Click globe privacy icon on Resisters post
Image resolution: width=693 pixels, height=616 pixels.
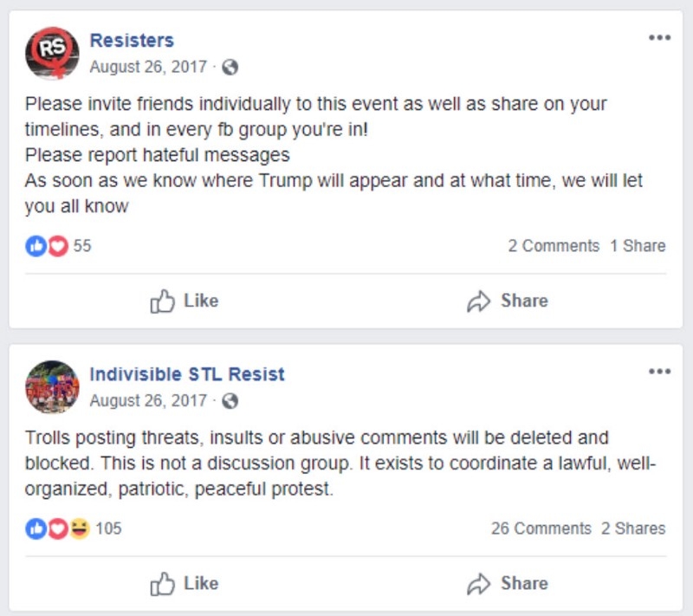(230, 67)
